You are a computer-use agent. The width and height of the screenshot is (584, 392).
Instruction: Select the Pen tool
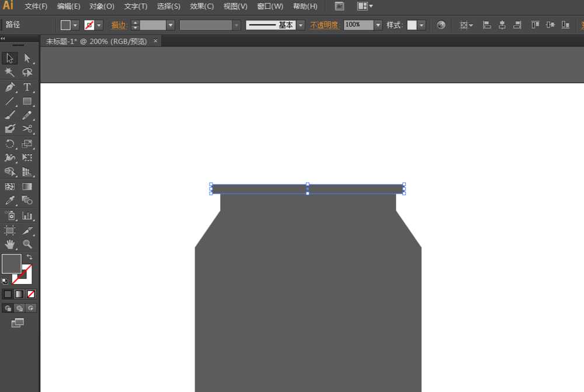point(9,87)
